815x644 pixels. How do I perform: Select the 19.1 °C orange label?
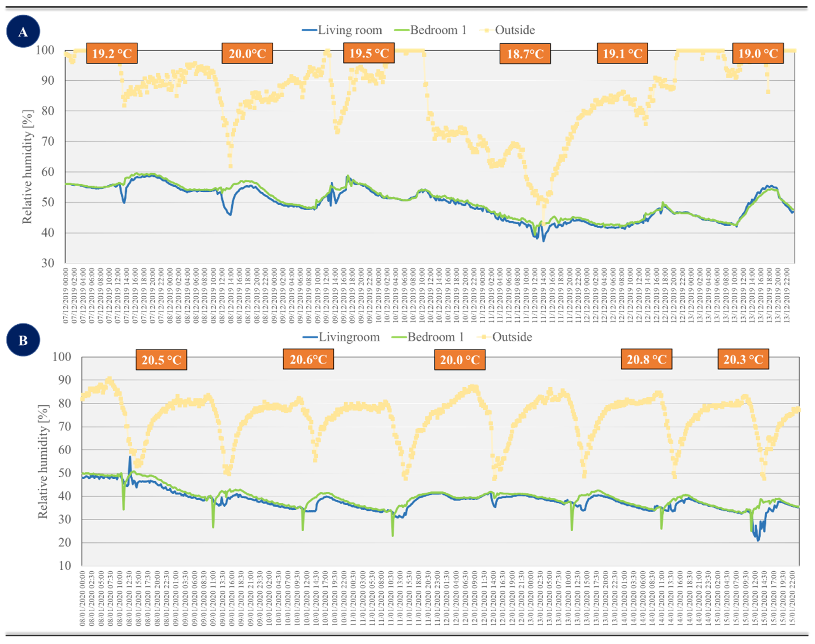(622, 54)
